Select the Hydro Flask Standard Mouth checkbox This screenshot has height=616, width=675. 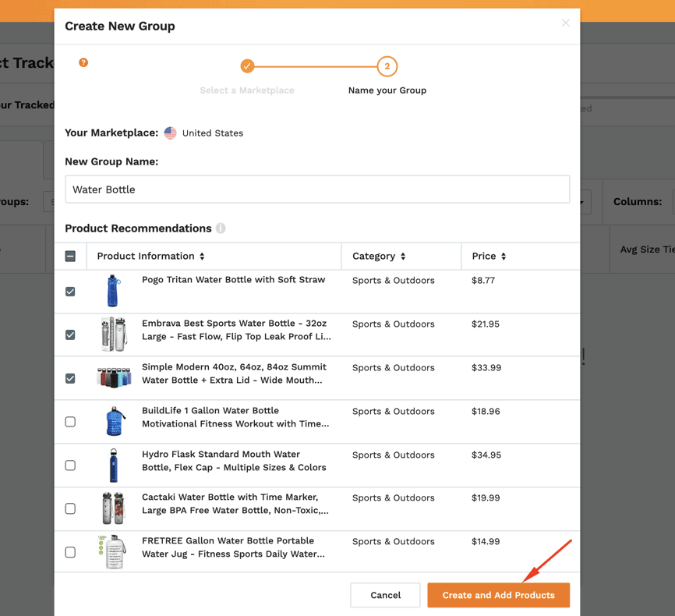(70, 466)
